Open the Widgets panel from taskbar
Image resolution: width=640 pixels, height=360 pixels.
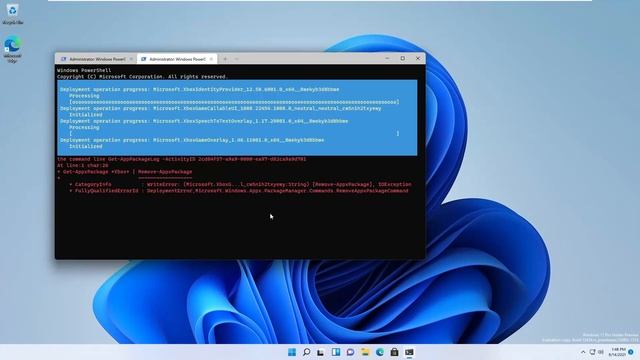click(x=336, y=352)
